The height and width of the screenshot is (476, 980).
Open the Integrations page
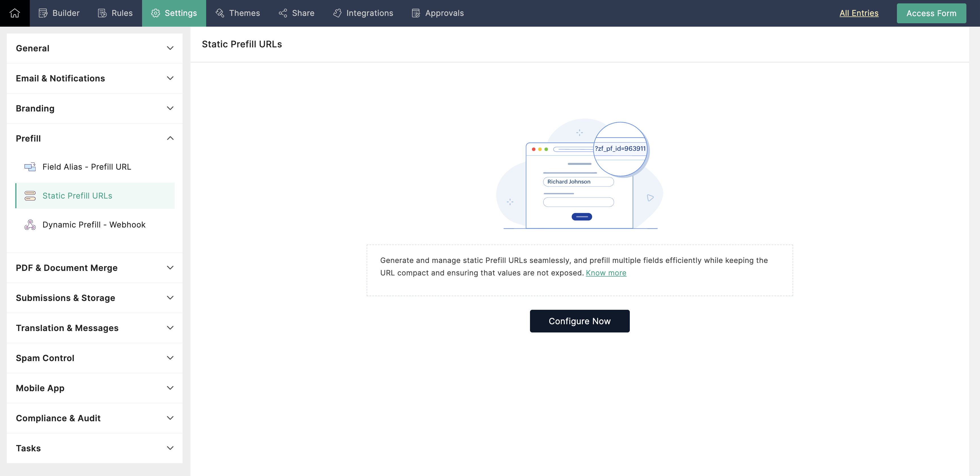(x=363, y=13)
